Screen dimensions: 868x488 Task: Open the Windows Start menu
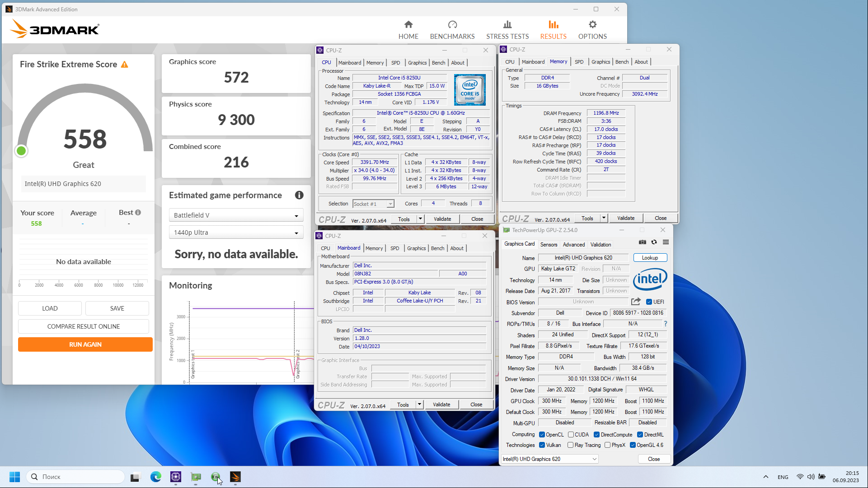[14, 477]
